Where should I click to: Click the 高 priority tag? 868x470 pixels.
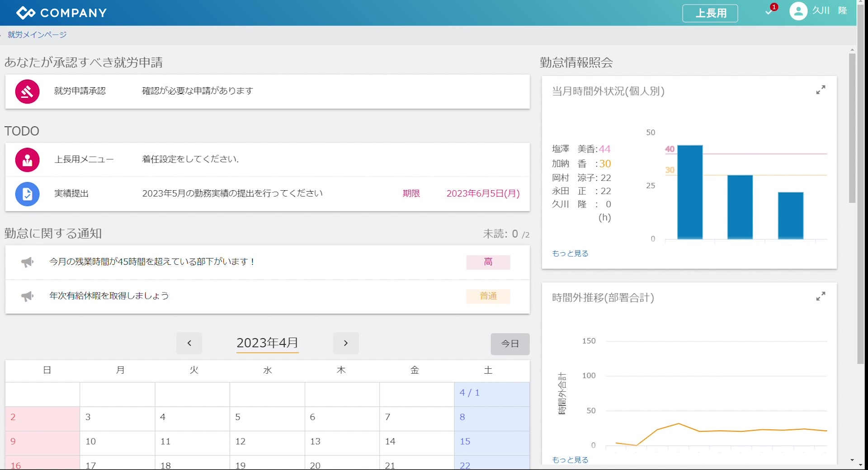488,262
